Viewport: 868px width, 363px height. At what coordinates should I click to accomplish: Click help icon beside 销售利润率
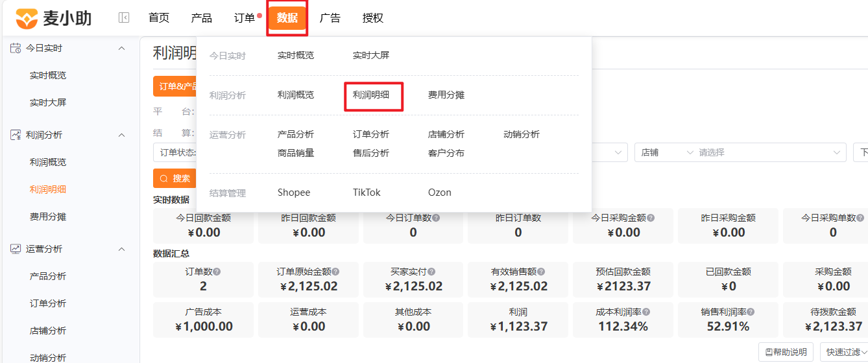pos(751,312)
